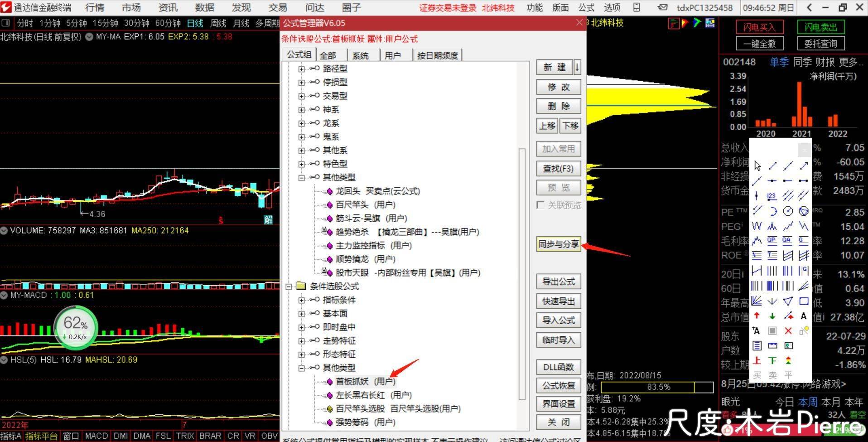
Task: Collapse the 条件选股公式 folder
Action: pyautogui.click(x=289, y=287)
